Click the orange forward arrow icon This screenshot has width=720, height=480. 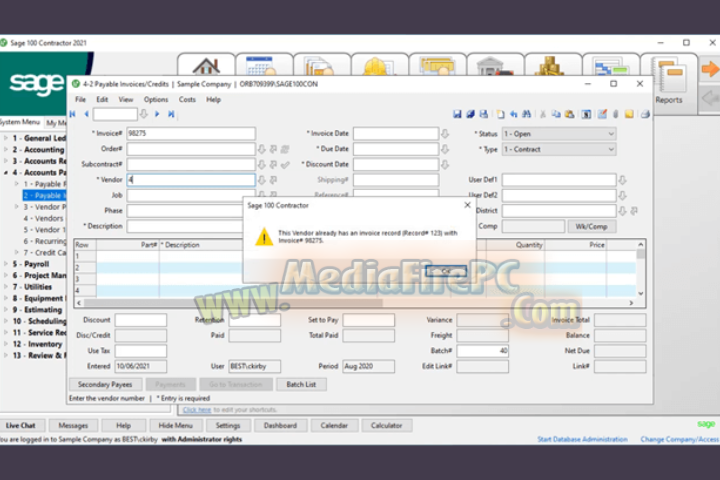coord(710,69)
